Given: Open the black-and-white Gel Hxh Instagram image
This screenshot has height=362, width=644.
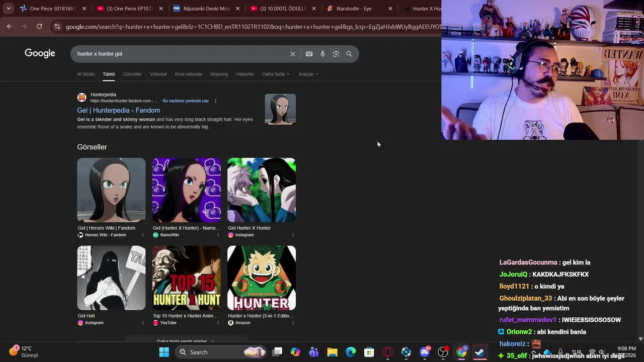Looking at the screenshot, I should click(111, 278).
